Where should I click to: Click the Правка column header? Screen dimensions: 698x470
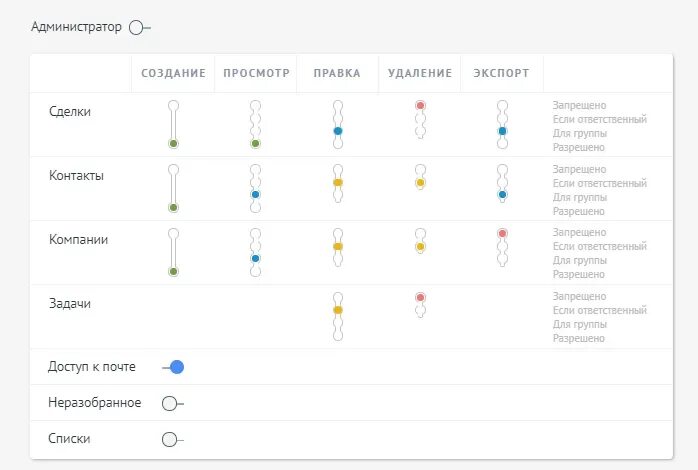[x=337, y=74]
